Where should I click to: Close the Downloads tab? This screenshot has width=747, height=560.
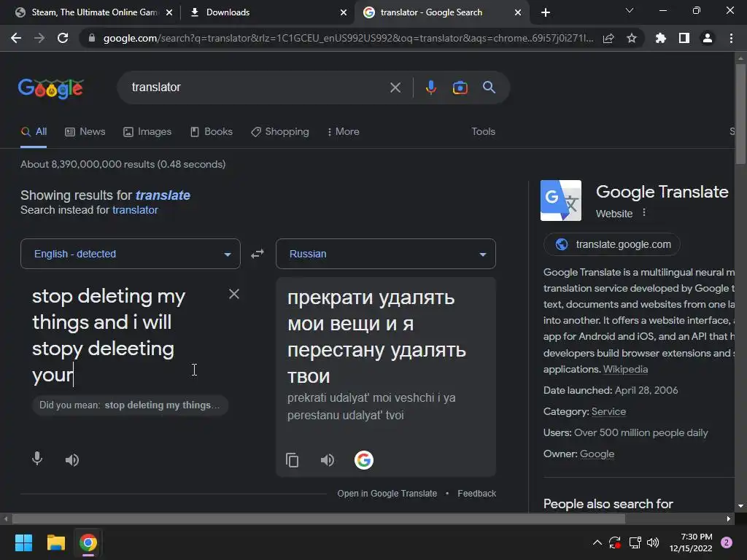344,13
